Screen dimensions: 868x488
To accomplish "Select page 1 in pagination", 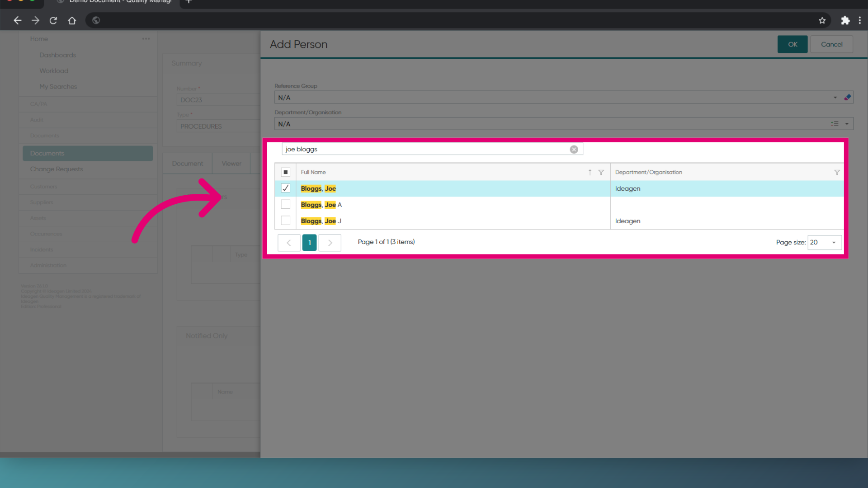I will 309,243.
